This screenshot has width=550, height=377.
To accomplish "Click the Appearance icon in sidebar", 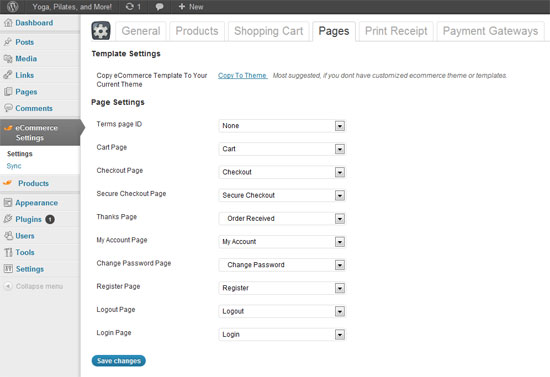I will pyautogui.click(x=8, y=203).
